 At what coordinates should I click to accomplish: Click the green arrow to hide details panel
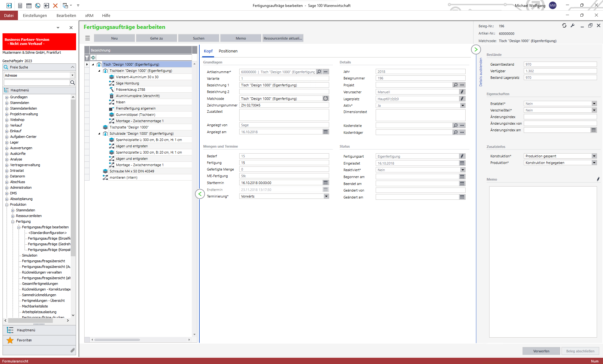tap(476, 50)
